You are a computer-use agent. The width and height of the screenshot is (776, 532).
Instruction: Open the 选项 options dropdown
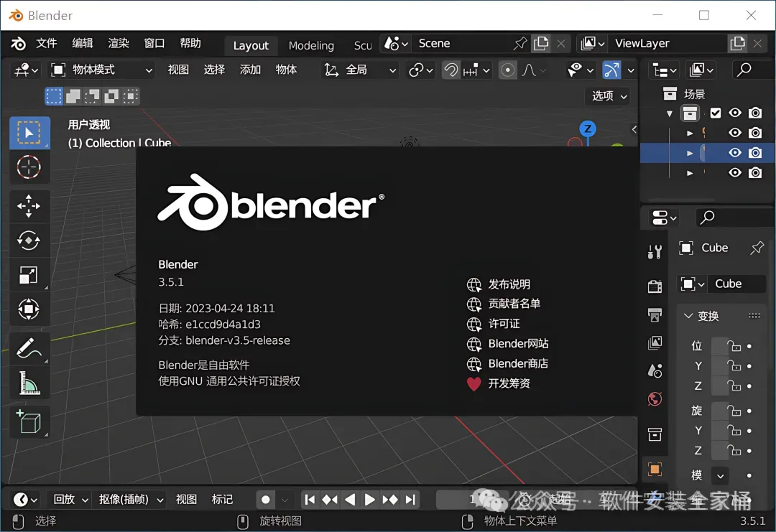609,96
